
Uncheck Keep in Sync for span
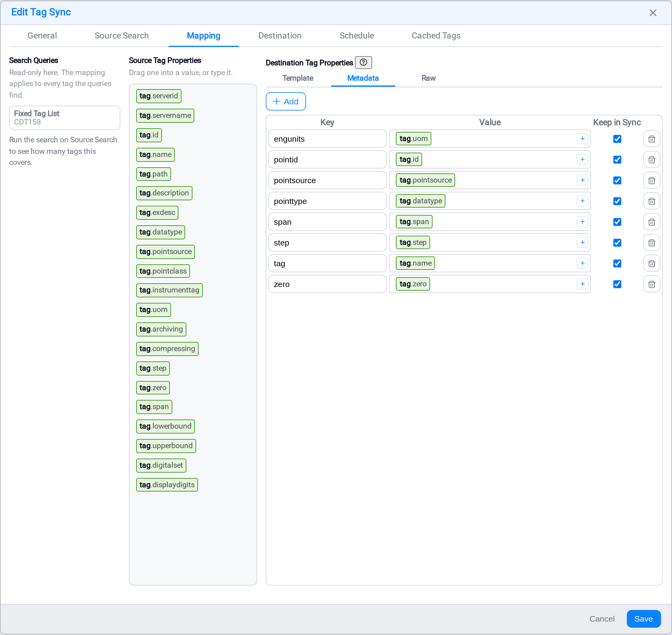tap(617, 222)
